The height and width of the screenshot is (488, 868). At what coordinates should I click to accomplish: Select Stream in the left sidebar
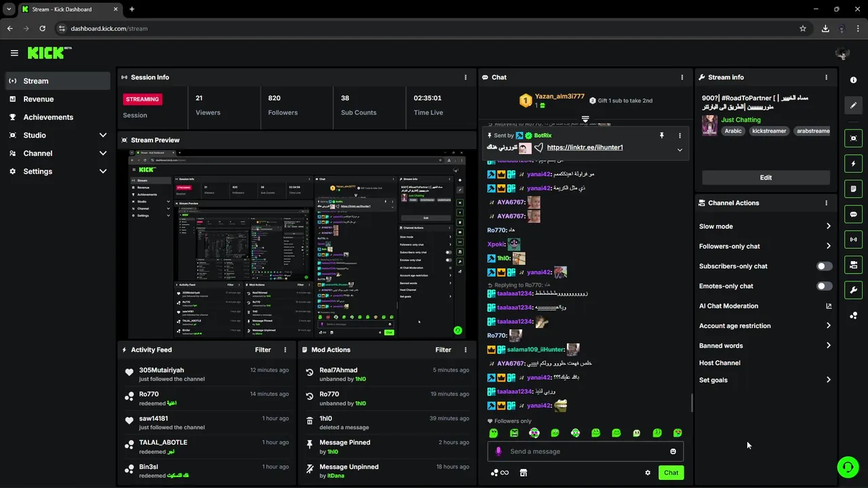pos(58,81)
